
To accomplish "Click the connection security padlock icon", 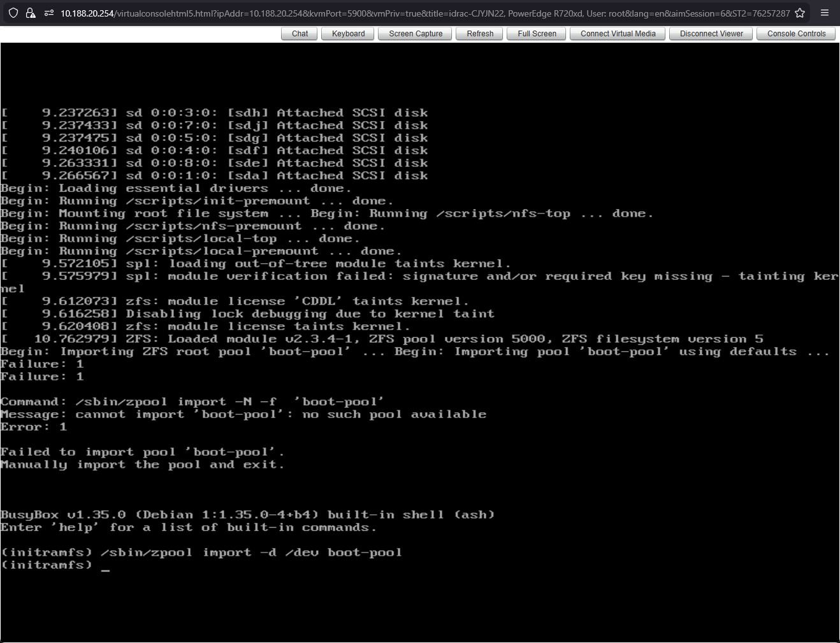I will (x=30, y=13).
